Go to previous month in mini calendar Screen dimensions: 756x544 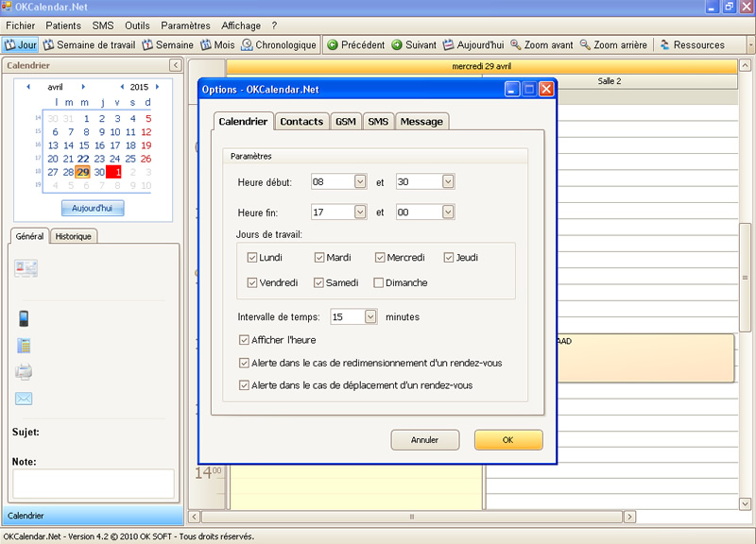(x=28, y=87)
